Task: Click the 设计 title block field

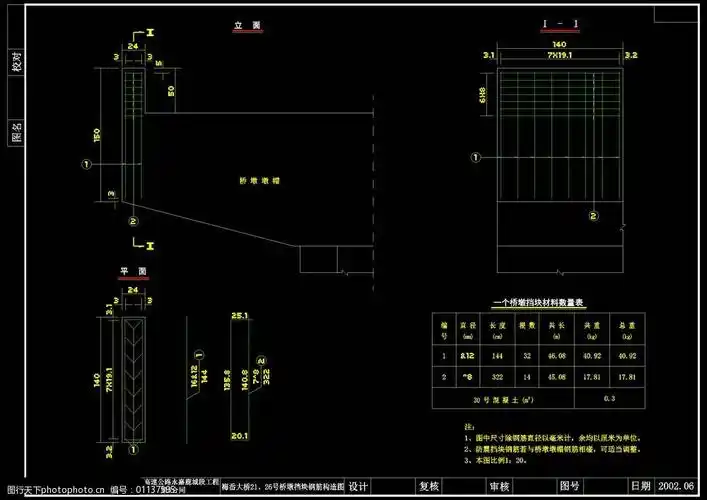Action: (x=358, y=486)
